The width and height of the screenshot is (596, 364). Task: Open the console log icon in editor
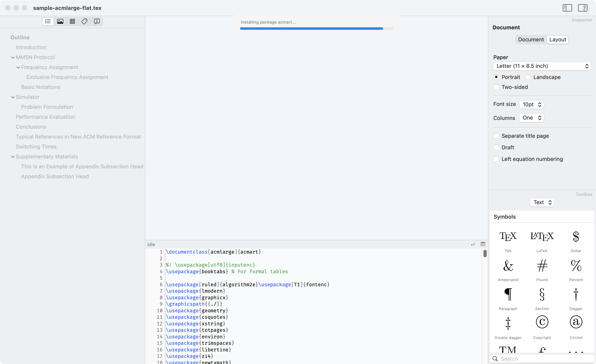tap(483, 244)
